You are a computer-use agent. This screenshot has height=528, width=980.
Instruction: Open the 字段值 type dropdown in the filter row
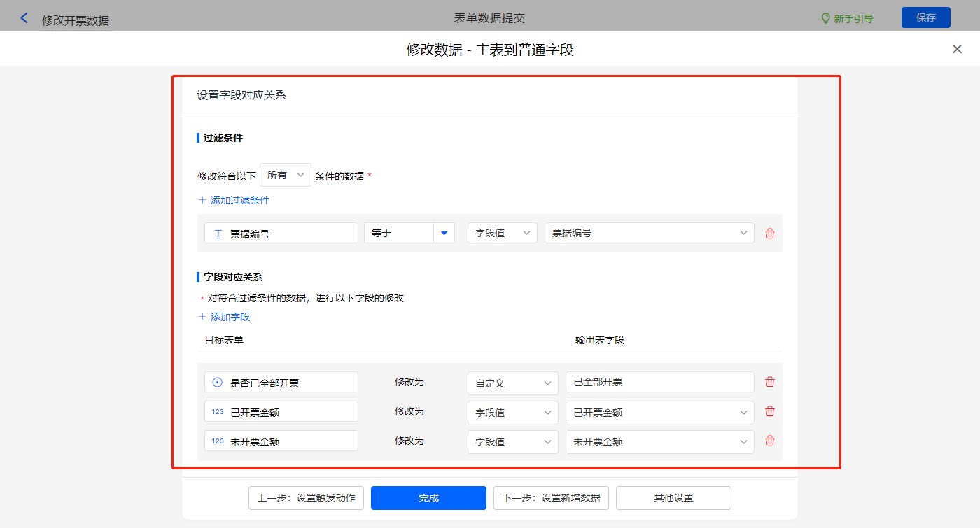(x=502, y=233)
